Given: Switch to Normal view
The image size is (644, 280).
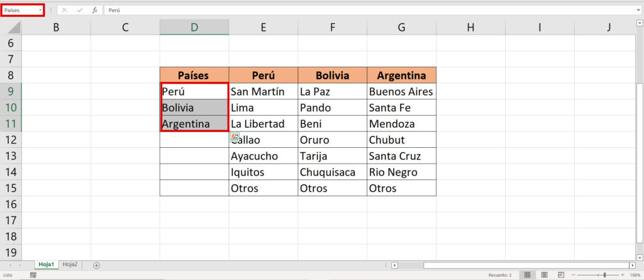Looking at the screenshot, I should (x=527, y=275).
